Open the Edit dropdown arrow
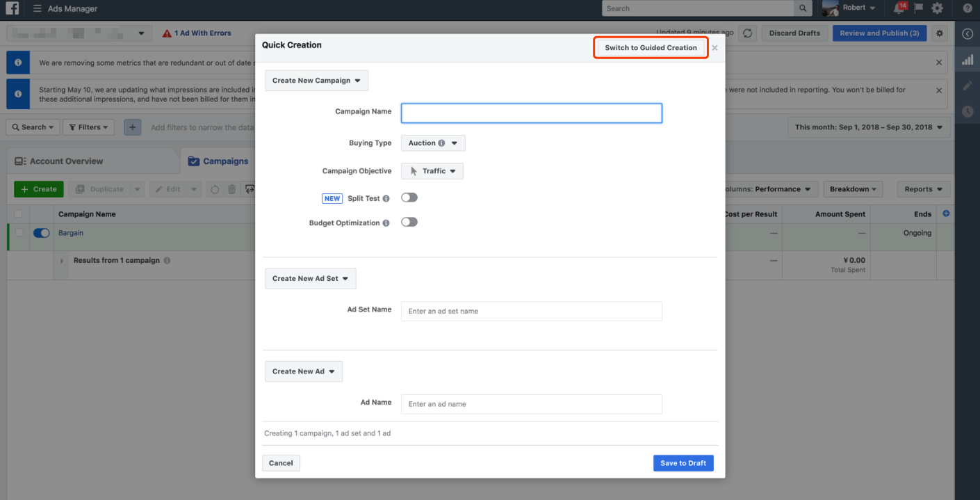 [194, 189]
